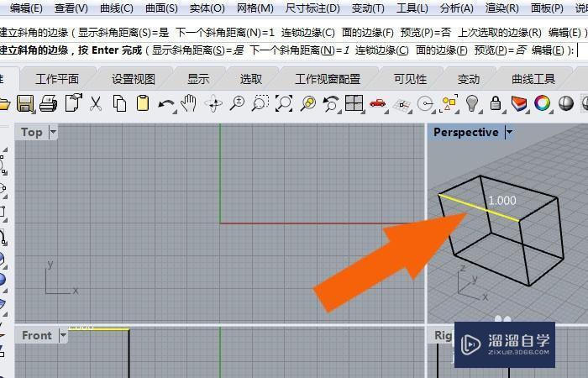Click the Edit Layers icon
The height and width of the screenshot is (378, 588).
click(x=519, y=103)
